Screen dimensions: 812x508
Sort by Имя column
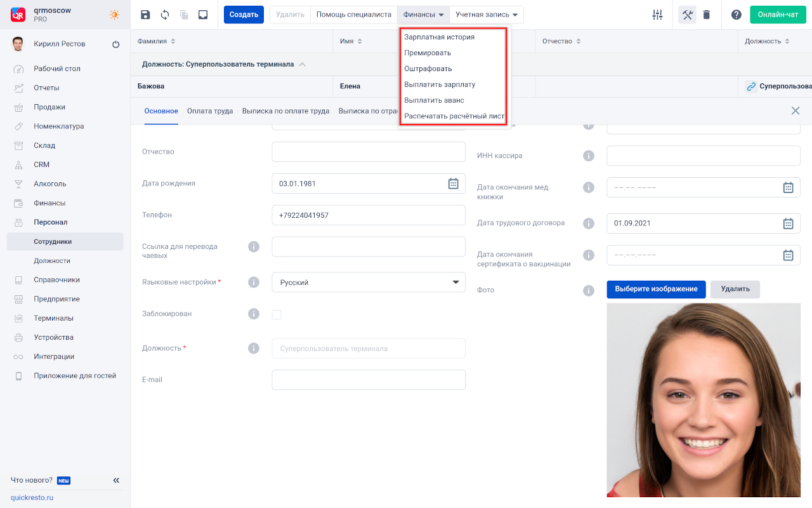pyautogui.click(x=360, y=41)
